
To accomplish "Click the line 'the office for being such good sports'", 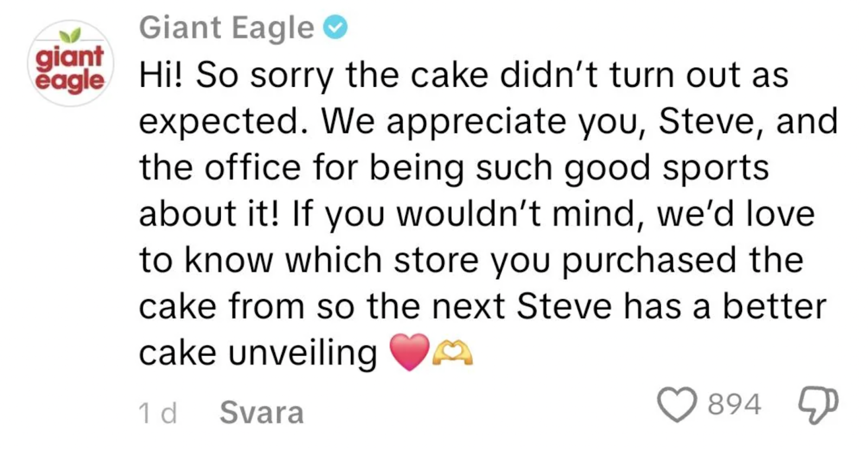I will (x=454, y=167).
